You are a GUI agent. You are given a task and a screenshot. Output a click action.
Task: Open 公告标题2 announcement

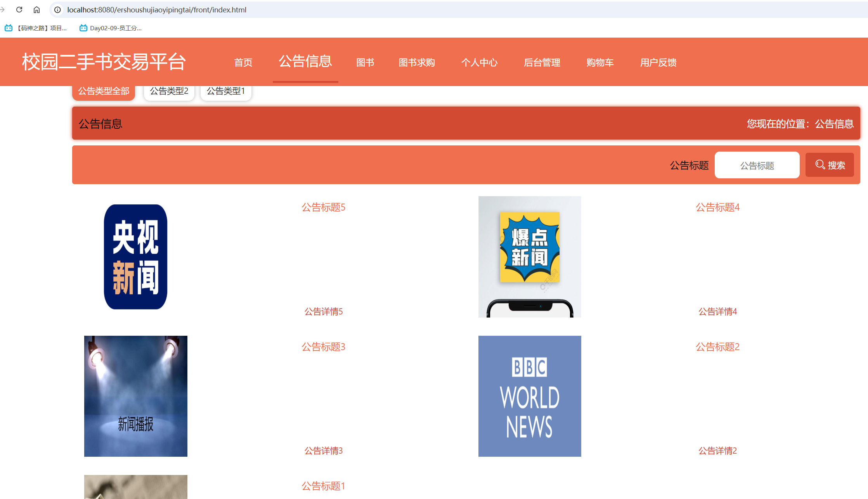(718, 347)
